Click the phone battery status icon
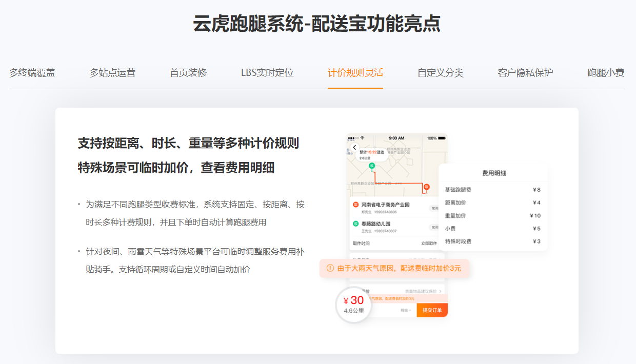636x364 pixels. pyautogui.click(x=443, y=138)
